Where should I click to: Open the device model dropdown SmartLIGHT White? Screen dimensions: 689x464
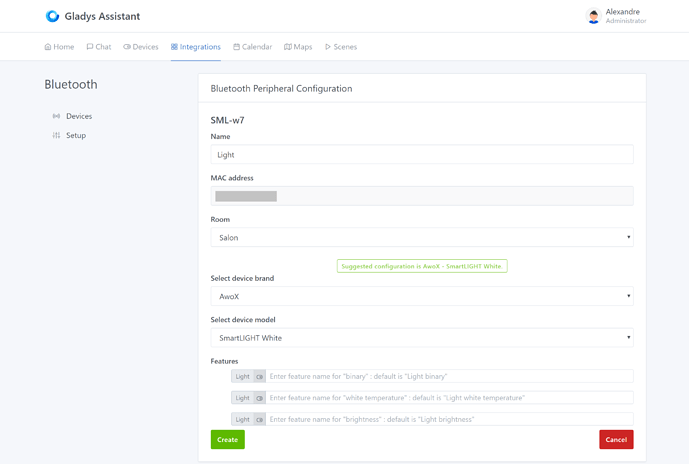[422, 337]
